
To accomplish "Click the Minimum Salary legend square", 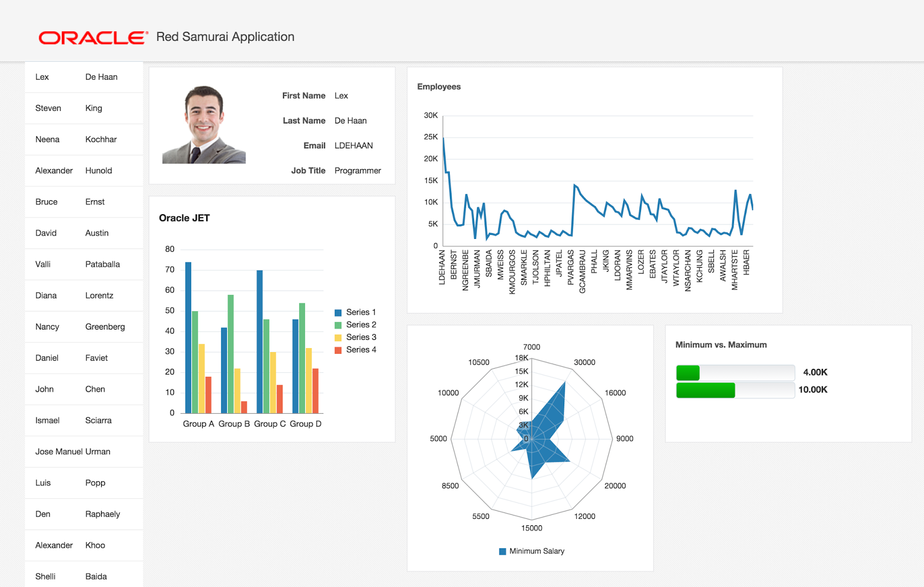I will [502, 551].
